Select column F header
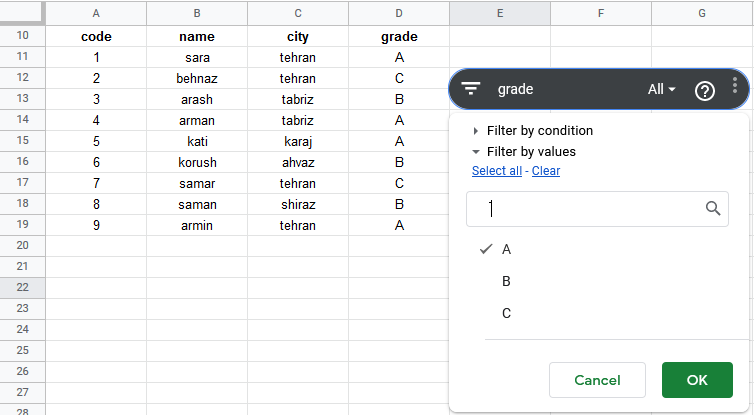Screen dimensions: 754x415 click(x=601, y=13)
